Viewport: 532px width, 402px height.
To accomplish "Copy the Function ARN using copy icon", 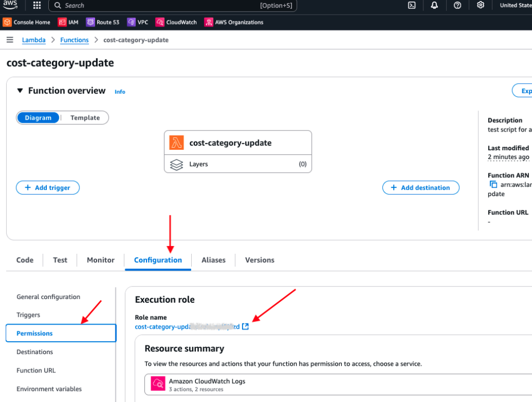I will 493,184.
